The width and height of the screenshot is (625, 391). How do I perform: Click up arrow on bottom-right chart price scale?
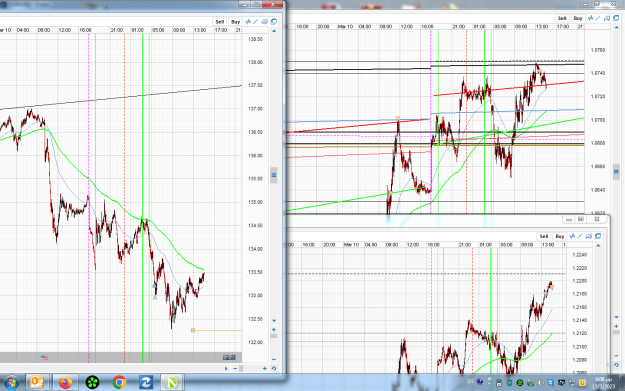(598, 245)
